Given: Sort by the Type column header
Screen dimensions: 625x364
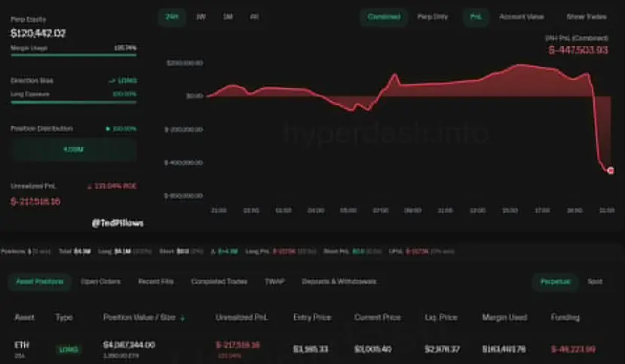Looking at the screenshot, I should 64,317.
